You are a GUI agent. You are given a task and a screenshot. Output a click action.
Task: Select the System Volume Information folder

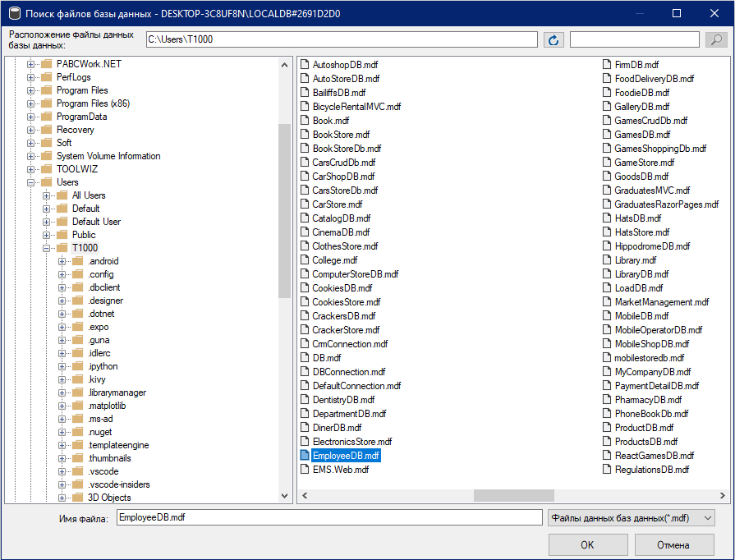(x=108, y=156)
